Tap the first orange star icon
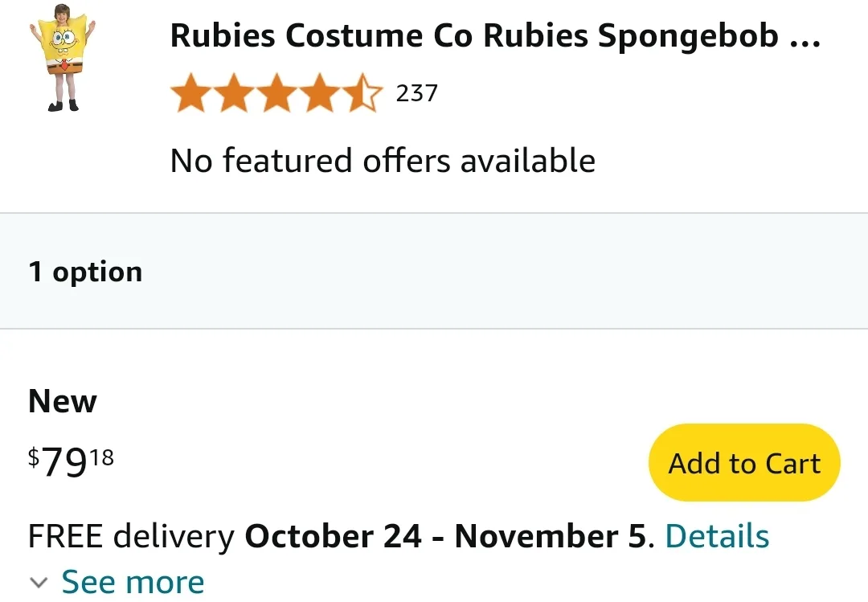 189,92
